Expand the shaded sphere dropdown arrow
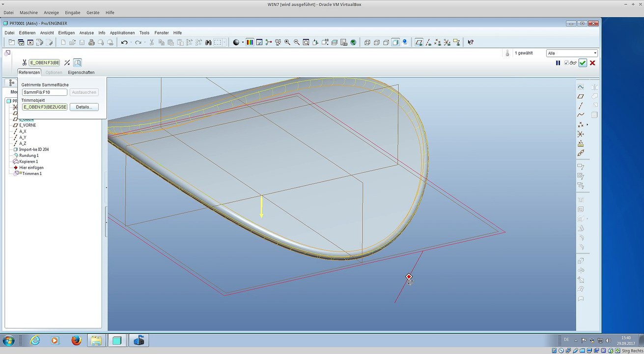644x354 pixels. tap(243, 43)
